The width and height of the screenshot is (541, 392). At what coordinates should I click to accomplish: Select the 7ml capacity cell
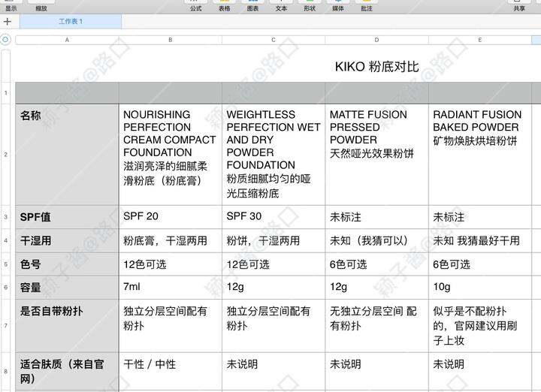click(x=171, y=287)
